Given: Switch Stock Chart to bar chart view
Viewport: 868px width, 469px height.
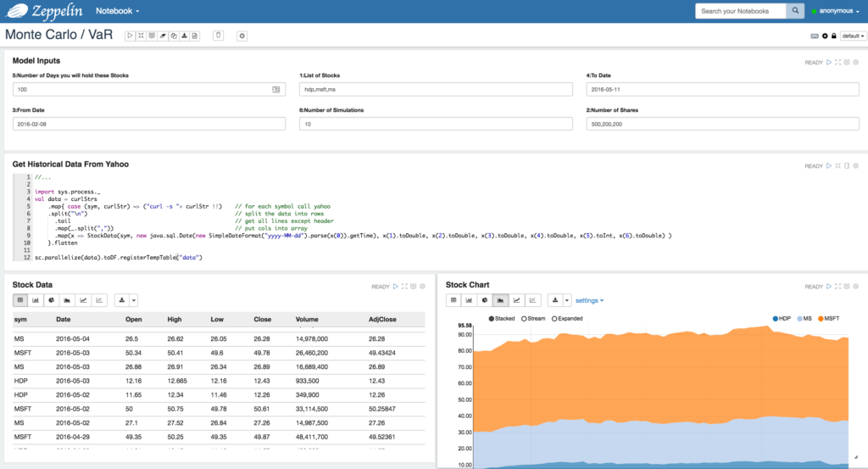Looking at the screenshot, I should pos(469,300).
